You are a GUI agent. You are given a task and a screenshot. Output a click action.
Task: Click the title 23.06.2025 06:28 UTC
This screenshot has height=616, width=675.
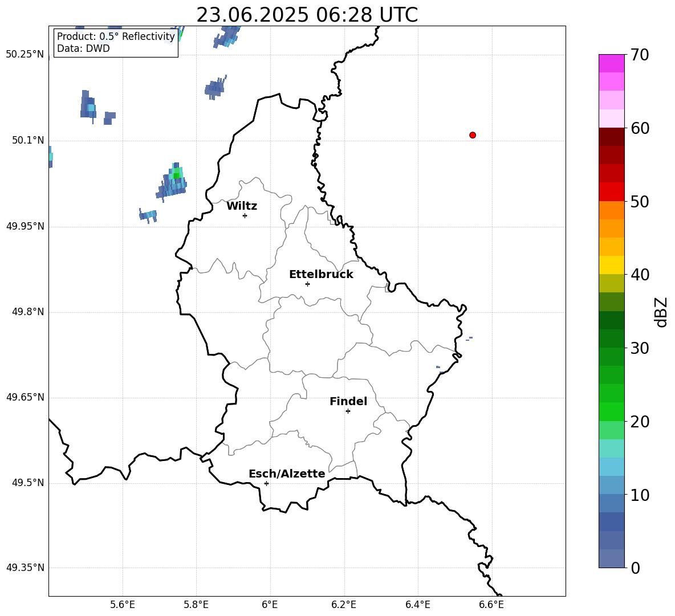click(307, 15)
